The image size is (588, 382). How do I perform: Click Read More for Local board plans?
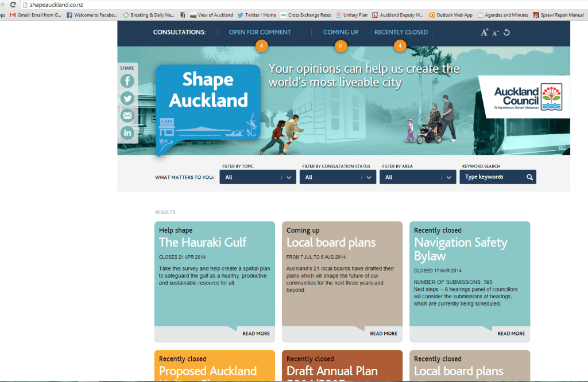click(383, 333)
